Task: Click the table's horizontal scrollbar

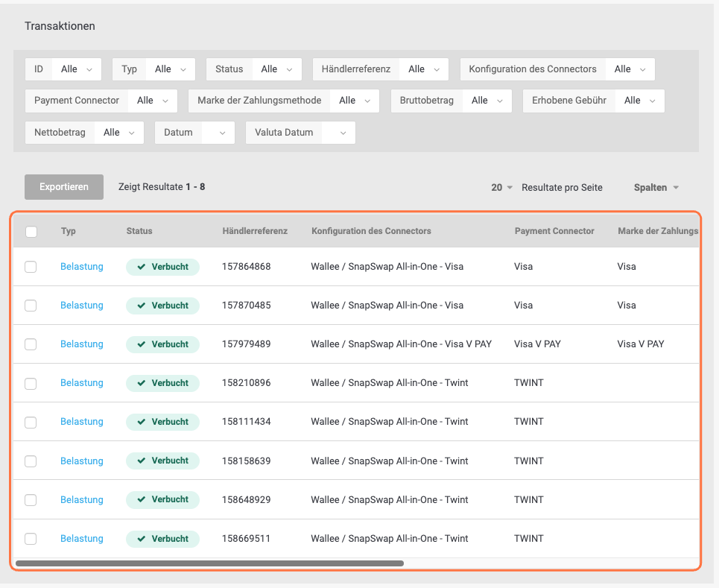Action: click(209, 563)
